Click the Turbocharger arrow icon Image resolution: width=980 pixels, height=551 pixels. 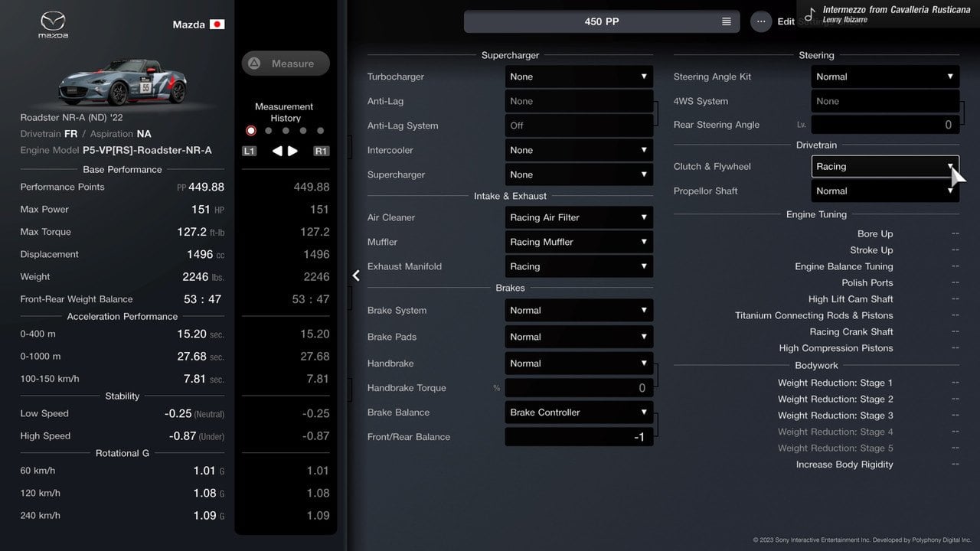click(x=644, y=77)
